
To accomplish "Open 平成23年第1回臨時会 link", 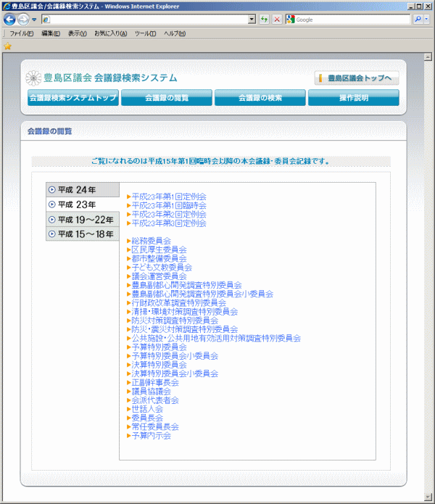I will [169, 205].
